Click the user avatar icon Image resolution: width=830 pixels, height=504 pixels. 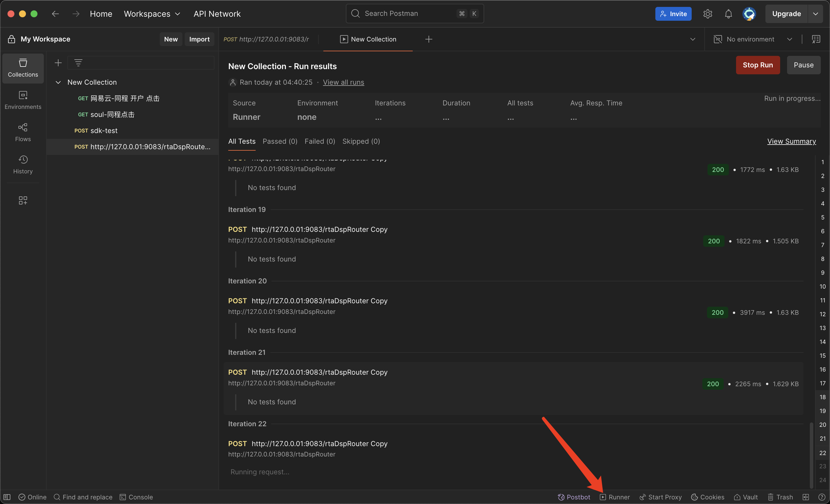tap(749, 14)
